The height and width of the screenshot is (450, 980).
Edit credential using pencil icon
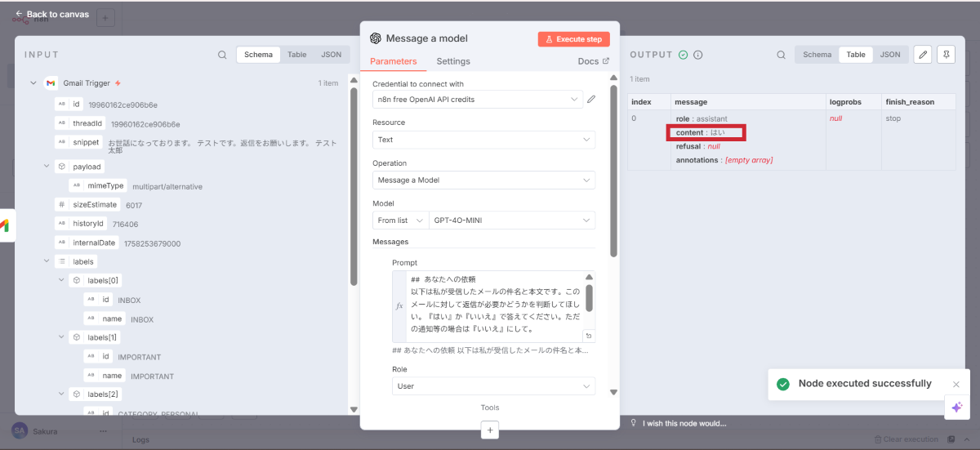click(591, 100)
